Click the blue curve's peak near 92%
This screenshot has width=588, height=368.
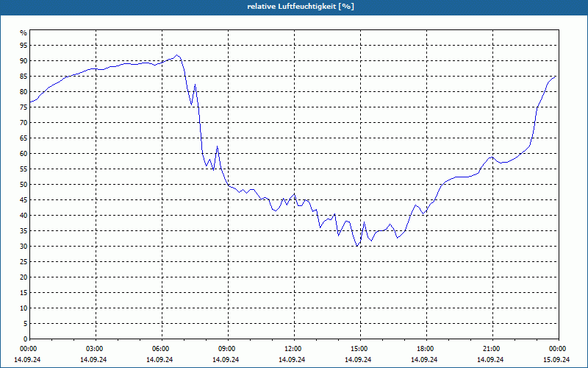[x=177, y=54]
